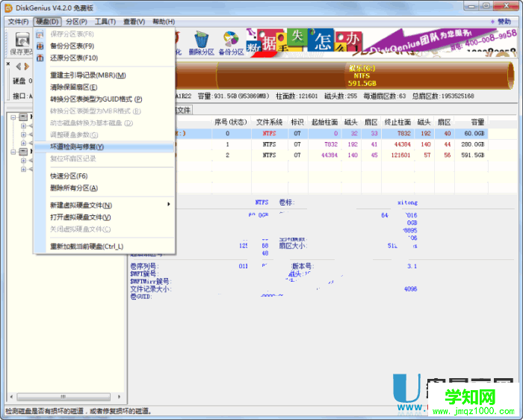
Task: Open the 文件(F) menu
Action: pos(19,22)
